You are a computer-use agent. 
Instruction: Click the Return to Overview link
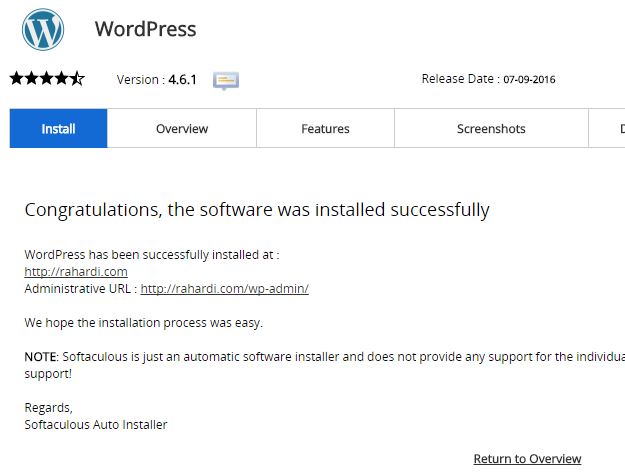click(527, 459)
